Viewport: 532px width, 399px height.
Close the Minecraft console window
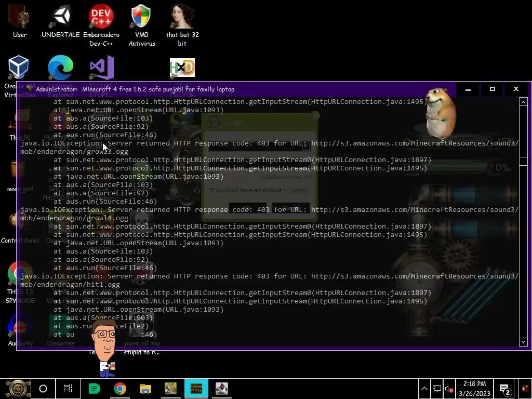click(516, 89)
